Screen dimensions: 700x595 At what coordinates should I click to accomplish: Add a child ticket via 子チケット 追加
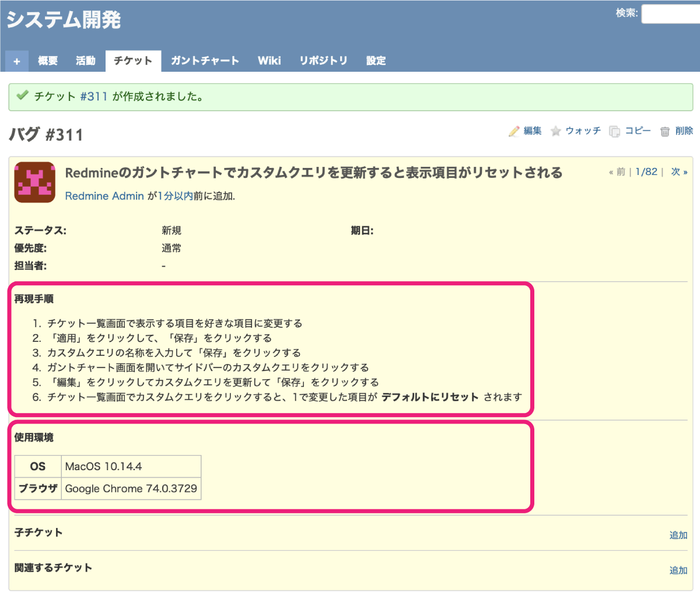click(x=678, y=535)
